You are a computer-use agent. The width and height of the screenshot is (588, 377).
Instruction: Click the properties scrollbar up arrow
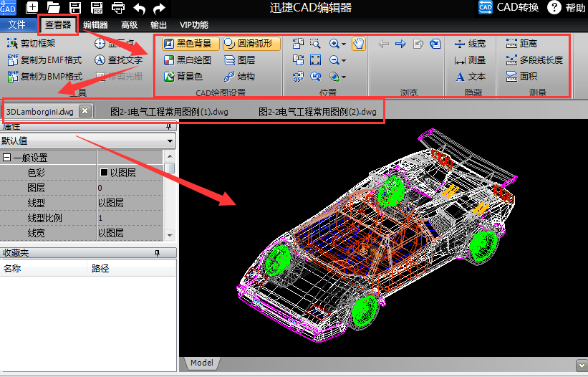coord(170,156)
